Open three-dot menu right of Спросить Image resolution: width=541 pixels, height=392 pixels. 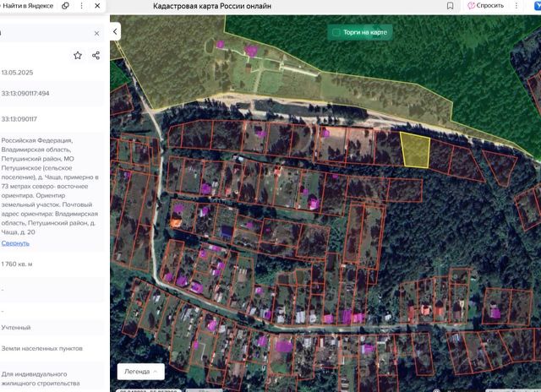(516, 6)
